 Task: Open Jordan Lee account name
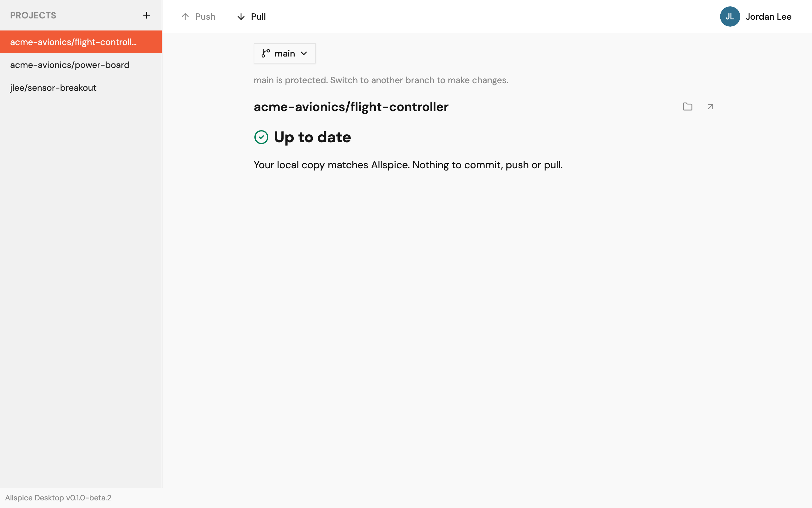point(768,17)
